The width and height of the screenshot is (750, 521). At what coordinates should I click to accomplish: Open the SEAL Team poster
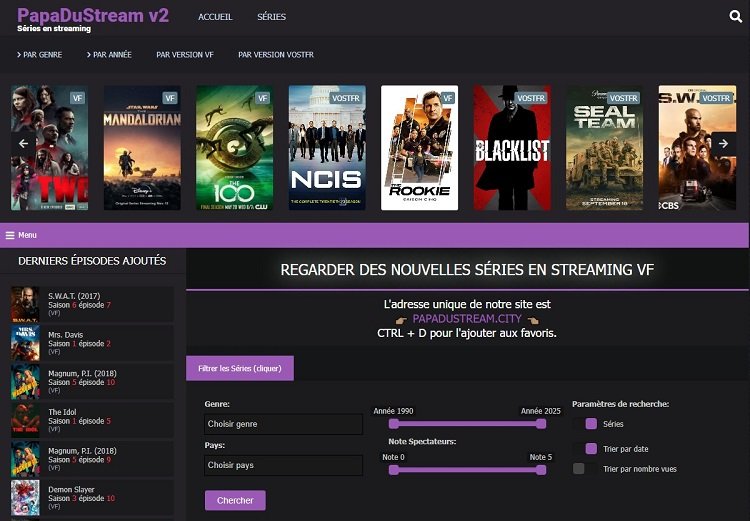605,148
